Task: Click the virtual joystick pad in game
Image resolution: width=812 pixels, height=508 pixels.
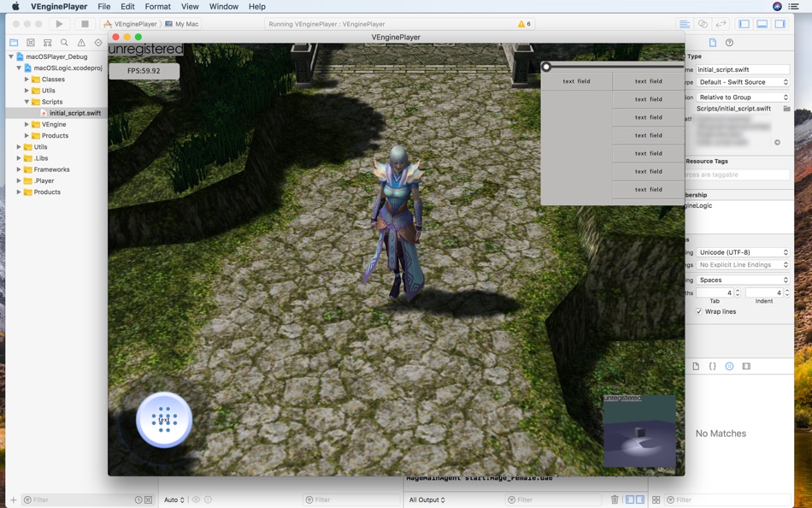Action: point(164,419)
